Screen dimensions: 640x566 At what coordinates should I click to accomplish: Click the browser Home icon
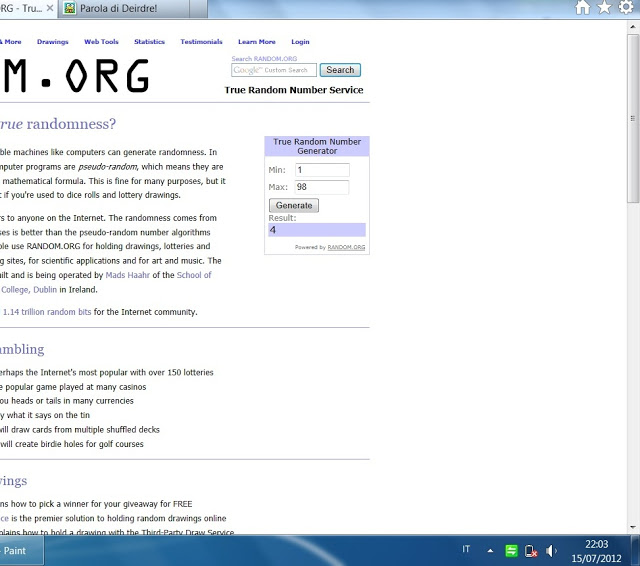click(x=583, y=8)
